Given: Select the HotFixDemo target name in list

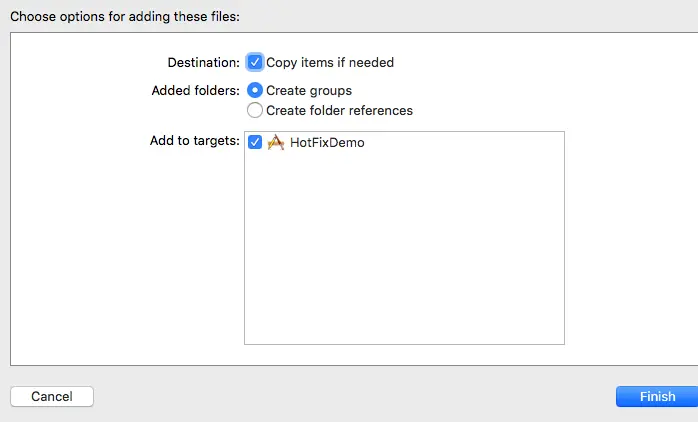Looking at the screenshot, I should click(327, 143).
